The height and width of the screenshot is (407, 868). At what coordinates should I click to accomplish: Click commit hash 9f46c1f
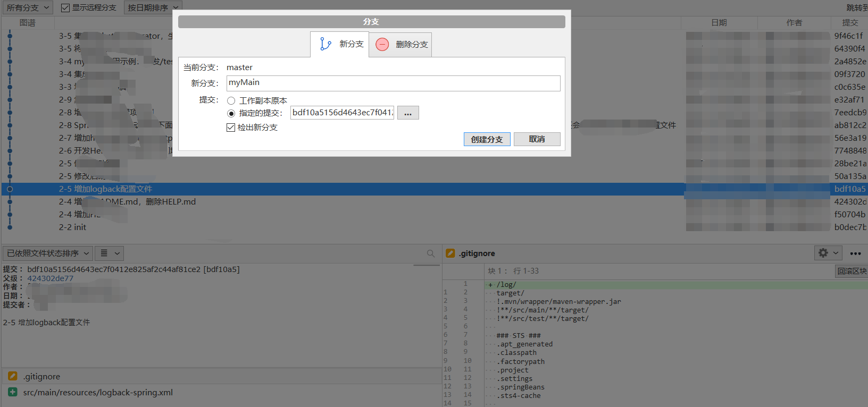(x=848, y=36)
